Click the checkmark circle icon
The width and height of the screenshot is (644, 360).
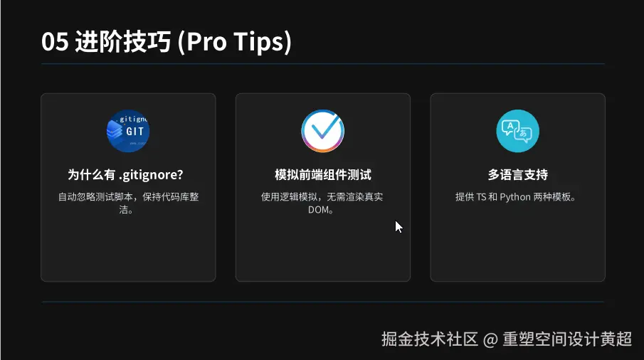pos(323,131)
